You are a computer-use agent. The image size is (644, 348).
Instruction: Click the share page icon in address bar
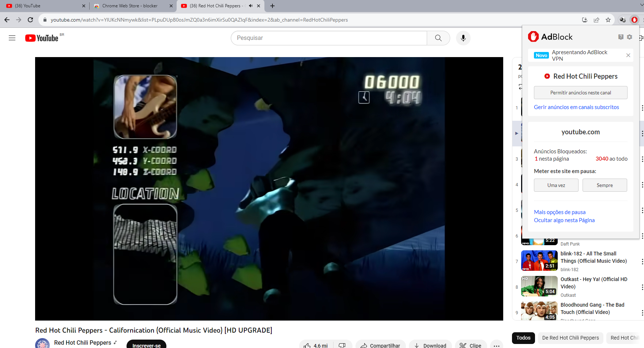point(596,20)
